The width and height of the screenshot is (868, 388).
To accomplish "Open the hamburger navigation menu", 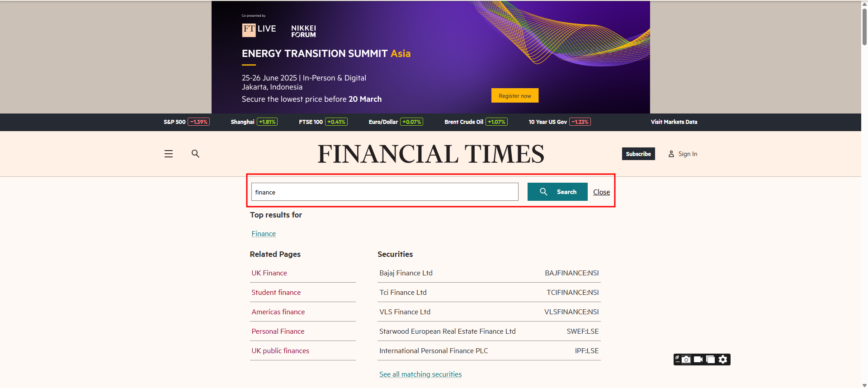I will 169,154.
